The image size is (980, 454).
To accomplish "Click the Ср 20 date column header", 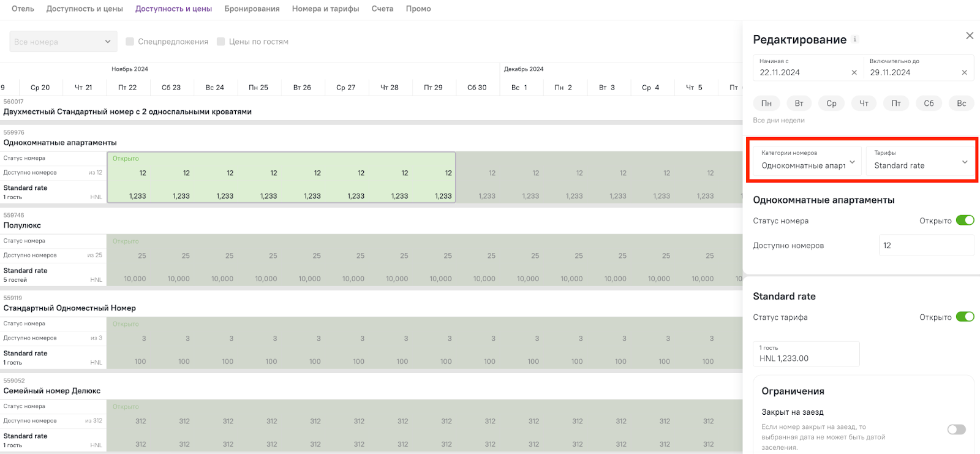I will tap(40, 88).
